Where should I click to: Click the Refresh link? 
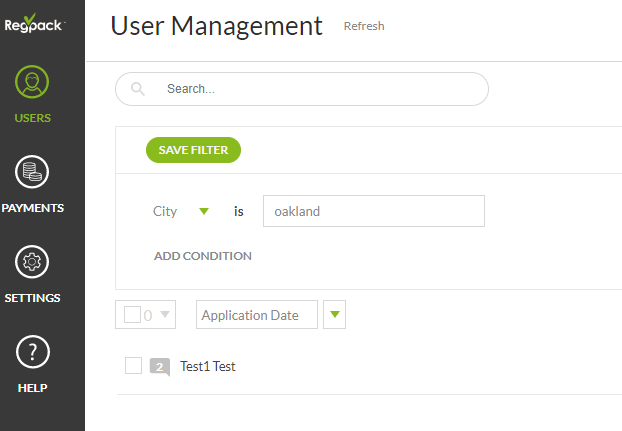click(364, 26)
